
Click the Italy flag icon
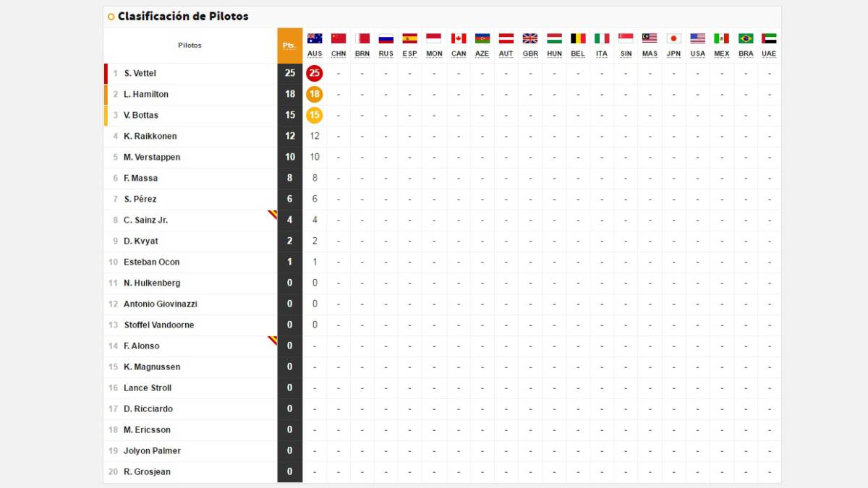coord(602,38)
